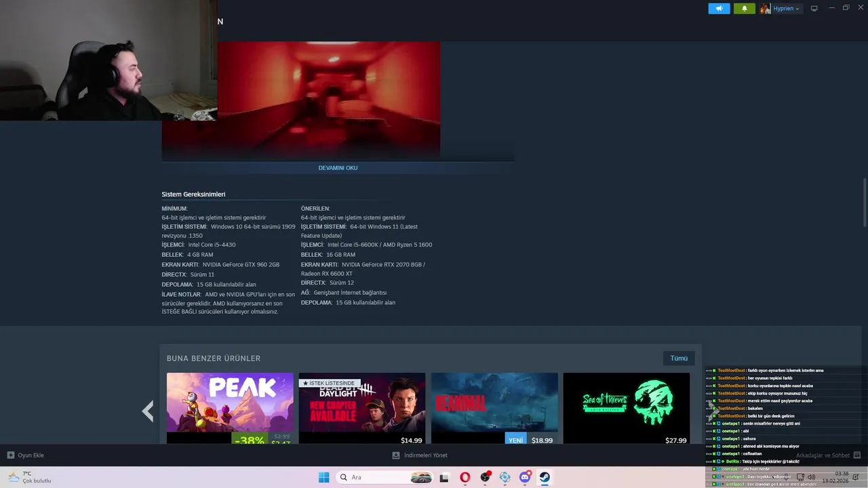Click the $14.99 price on Dead by Daylight
Viewport: 868px width, 488px height.
click(411, 441)
